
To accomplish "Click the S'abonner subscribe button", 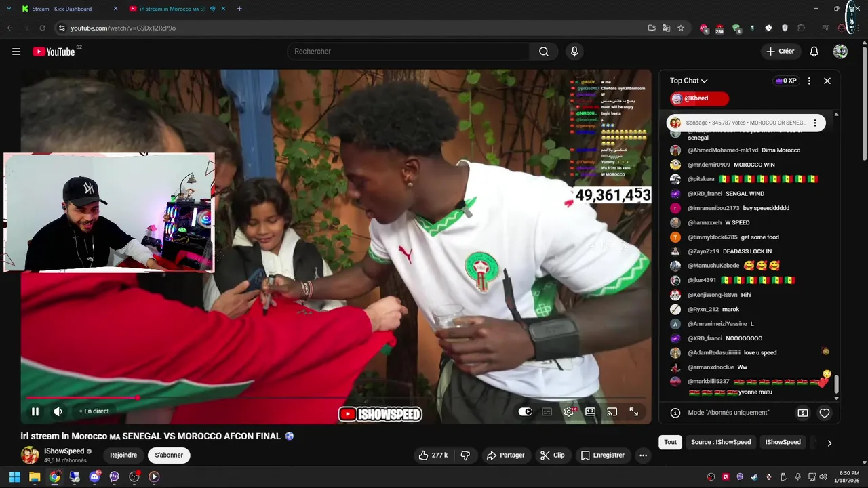I will tap(169, 455).
